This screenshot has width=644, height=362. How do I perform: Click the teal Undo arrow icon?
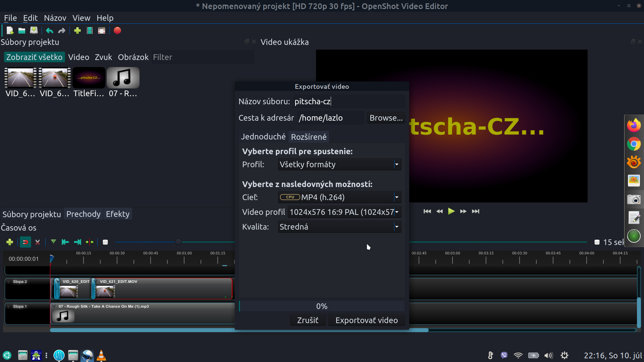[50, 31]
